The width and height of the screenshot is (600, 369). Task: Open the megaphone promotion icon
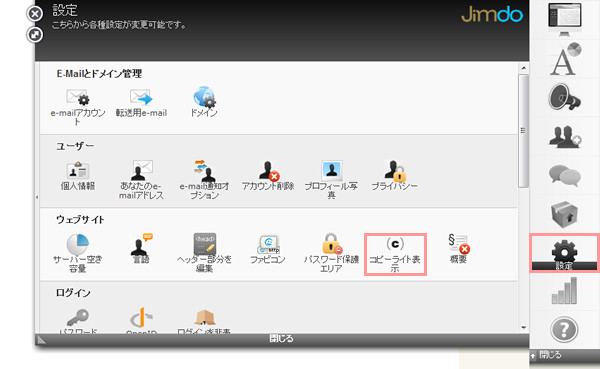[564, 97]
